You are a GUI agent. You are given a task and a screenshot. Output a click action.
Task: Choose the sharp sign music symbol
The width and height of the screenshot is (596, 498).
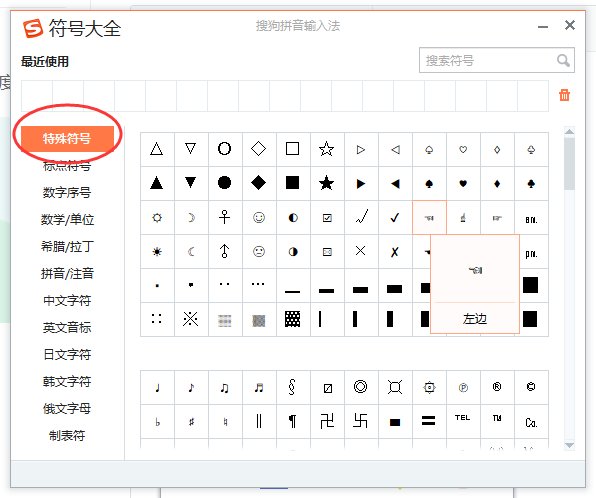pos(192,422)
